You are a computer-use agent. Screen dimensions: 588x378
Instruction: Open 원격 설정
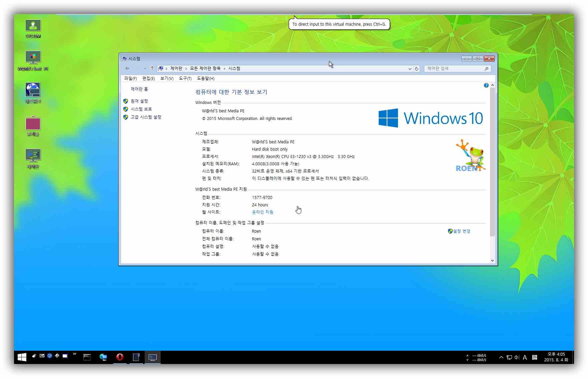[139, 101]
